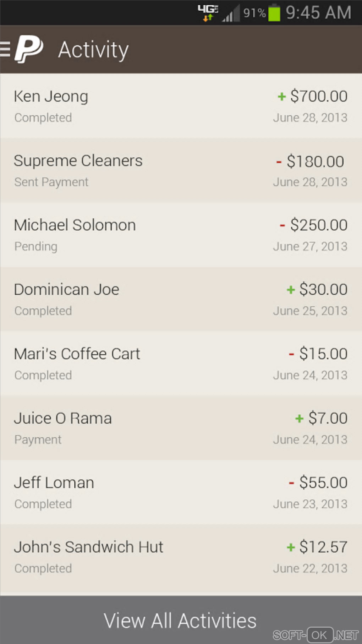Viewport: 362px width, 644px height.
Task: Open the Ken Jeong transaction
Action: tap(181, 106)
